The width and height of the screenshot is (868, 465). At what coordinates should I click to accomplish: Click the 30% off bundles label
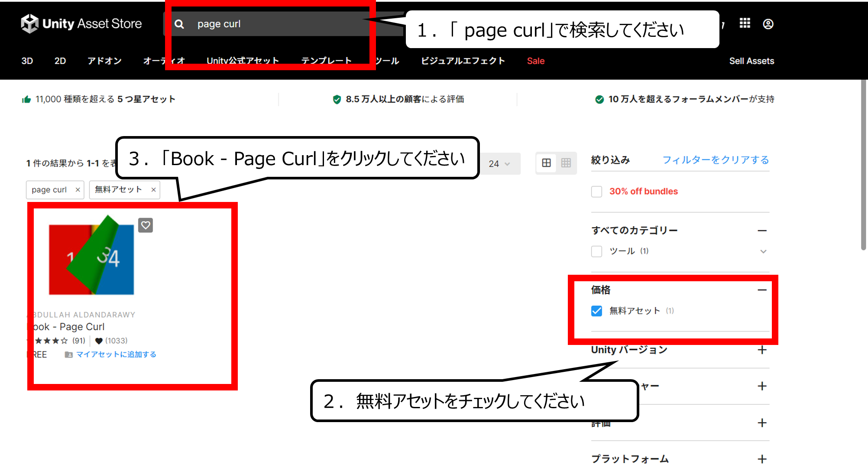[x=643, y=192]
